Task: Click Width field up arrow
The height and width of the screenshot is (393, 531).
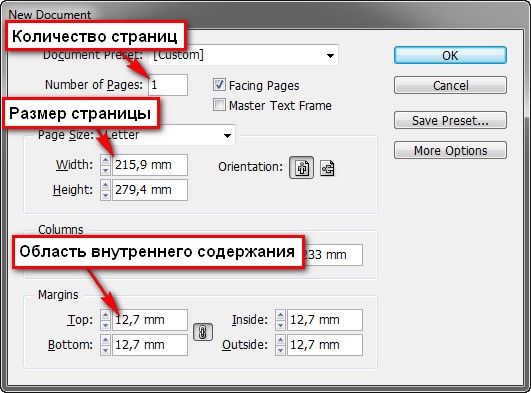Action: coord(105,160)
